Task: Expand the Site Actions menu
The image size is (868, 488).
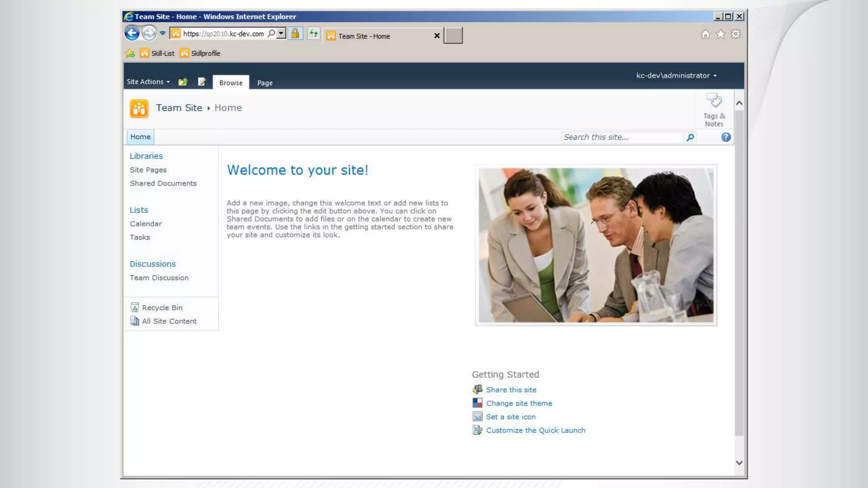Action: click(148, 82)
